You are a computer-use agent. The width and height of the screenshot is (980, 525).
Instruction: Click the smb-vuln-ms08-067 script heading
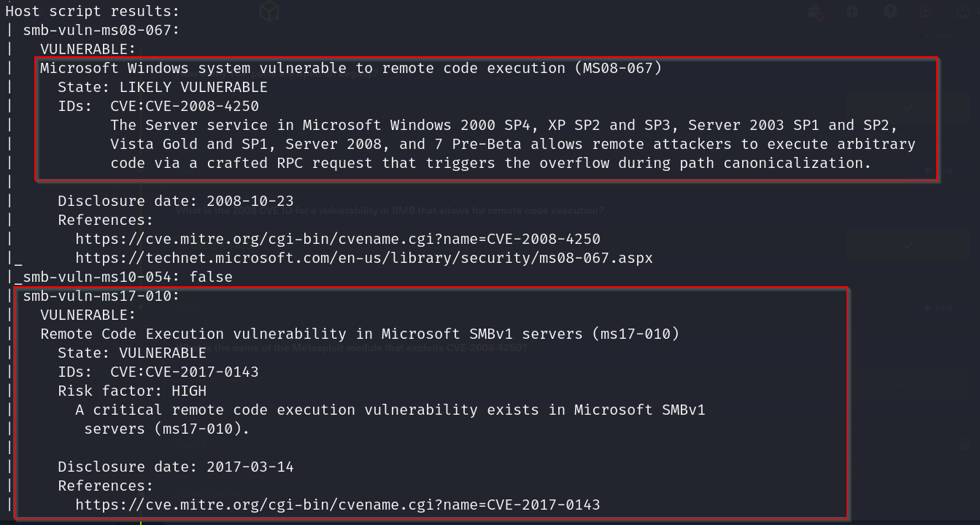pyautogui.click(x=101, y=30)
